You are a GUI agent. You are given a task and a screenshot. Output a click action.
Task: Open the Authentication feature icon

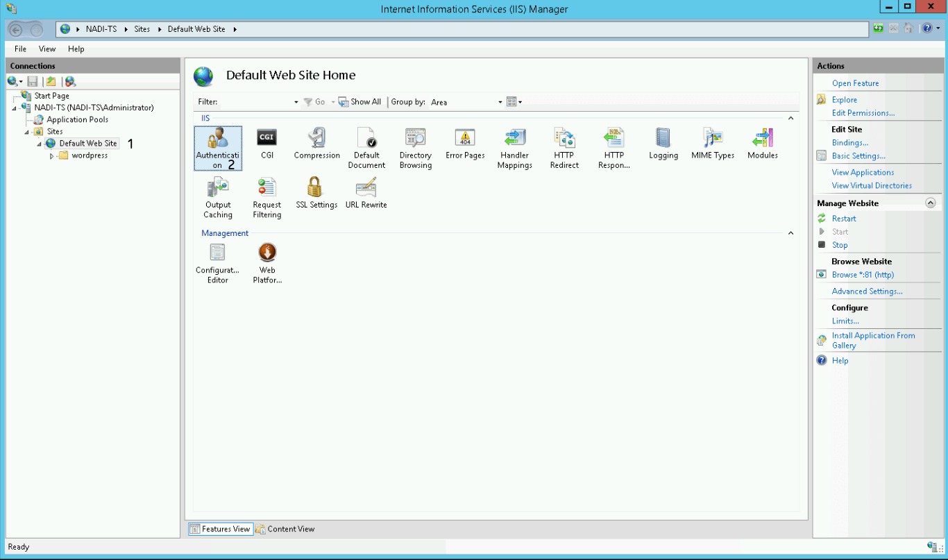pyautogui.click(x=218, y=149)
